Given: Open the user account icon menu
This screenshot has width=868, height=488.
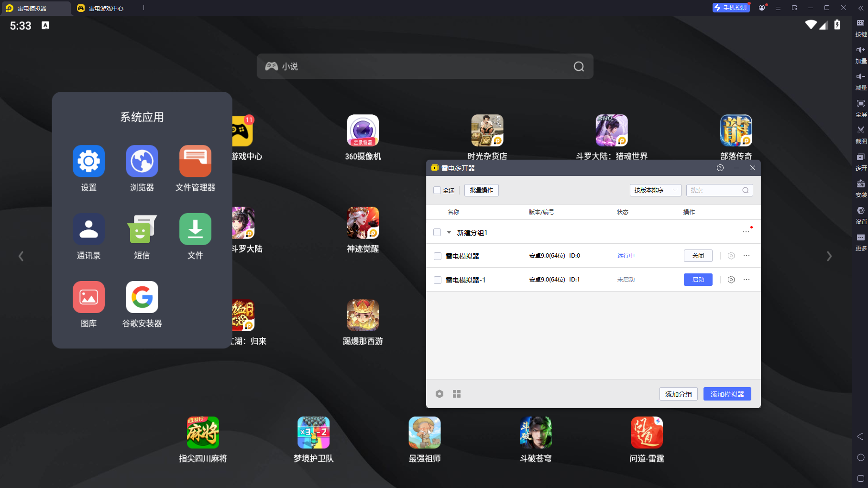Looking at the screenshot, I should [762, 8].
